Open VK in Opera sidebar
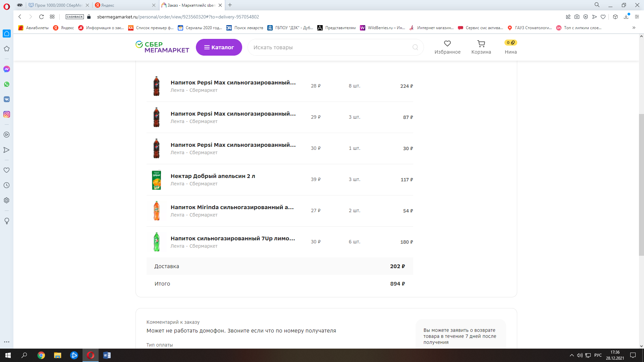Viewport: 644px width, 362px height. [x=7, y=99]
